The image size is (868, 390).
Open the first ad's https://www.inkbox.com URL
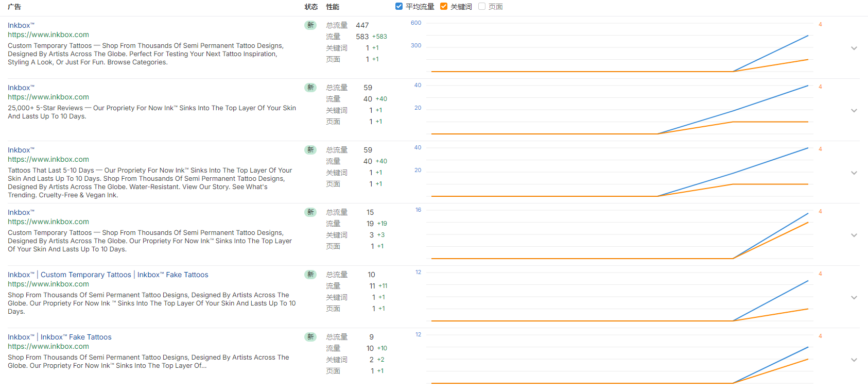[48, 35]
